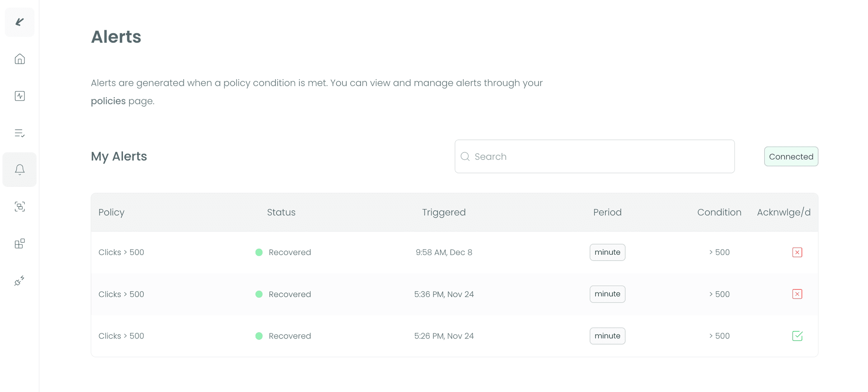Click the app logo arrow icon
Screen dimensions: 868x392
tap(19, 22)
